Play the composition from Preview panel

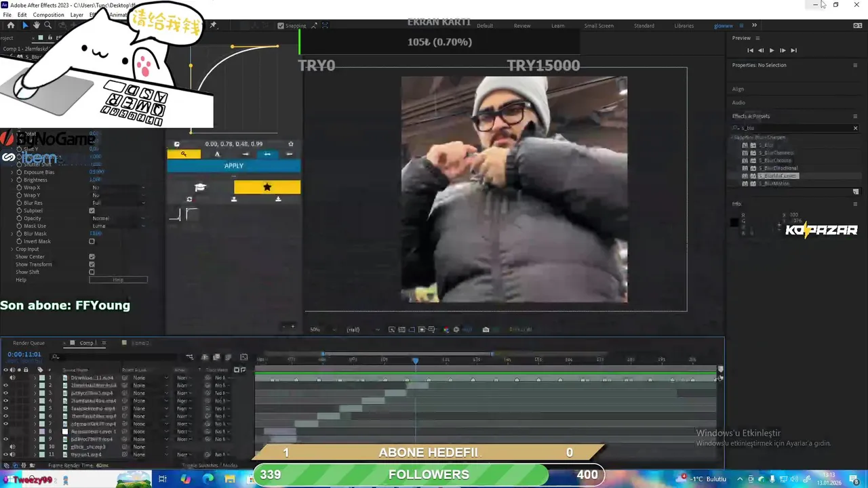coord(772,50)
